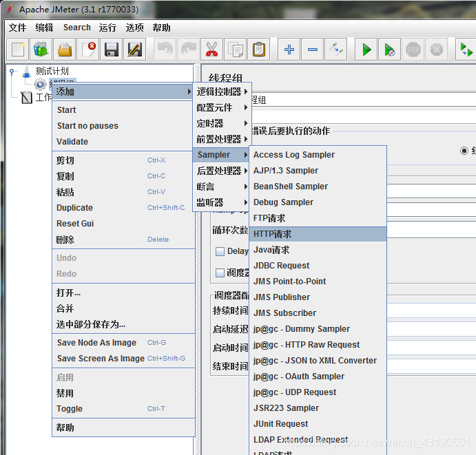Click the Redo arrow icon
This screenshot has height=455, width=476.
189,49
